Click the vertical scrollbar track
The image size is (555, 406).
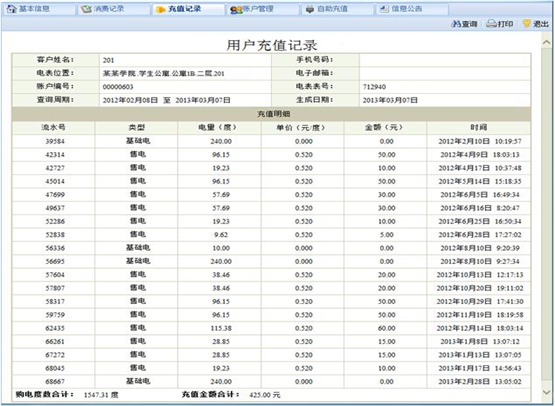tap(546, 217)
